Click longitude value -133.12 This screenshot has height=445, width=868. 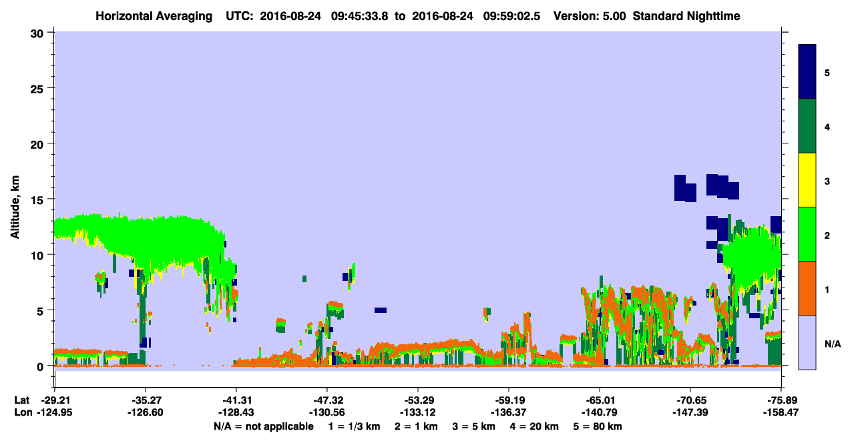[x=418, y=413]
